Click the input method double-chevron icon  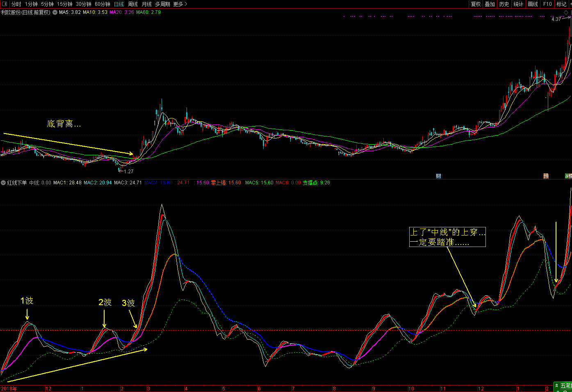(557, 385)
